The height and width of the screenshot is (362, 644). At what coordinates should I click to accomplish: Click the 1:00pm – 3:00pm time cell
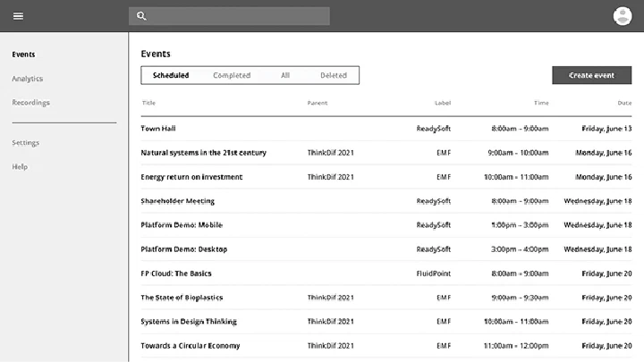[520, 225]
